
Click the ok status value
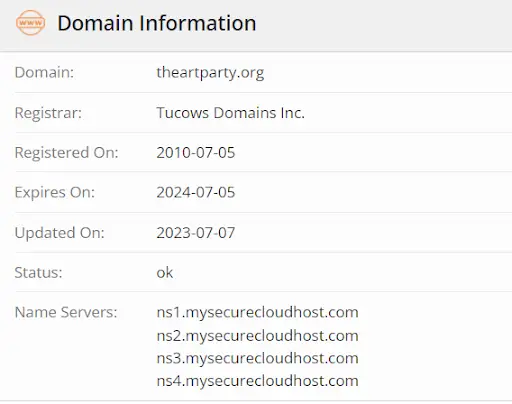tap(165, 273)
